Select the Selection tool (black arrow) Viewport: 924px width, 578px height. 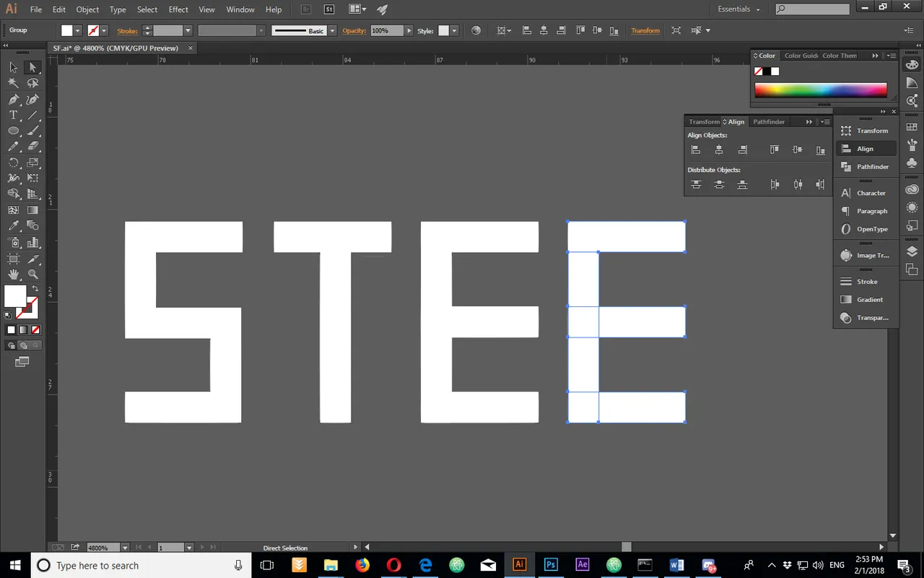pos(13,67)
